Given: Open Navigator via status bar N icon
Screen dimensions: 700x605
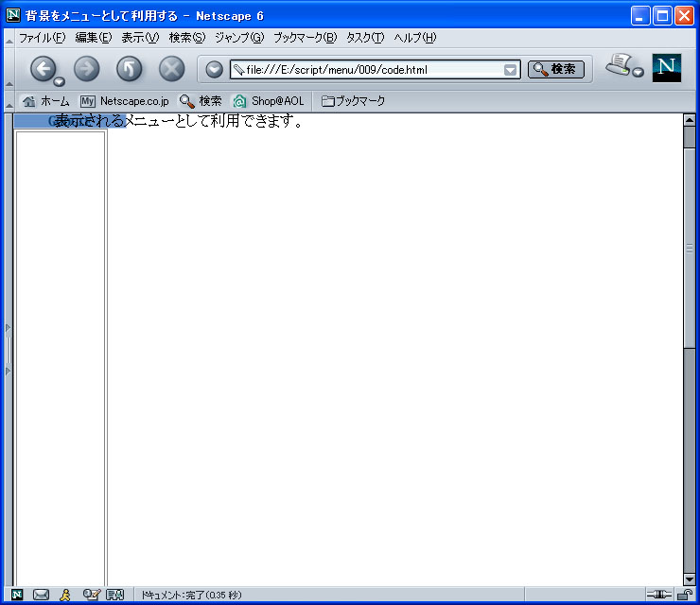Looking at the screenshot, I should click(x=17, y=595).
